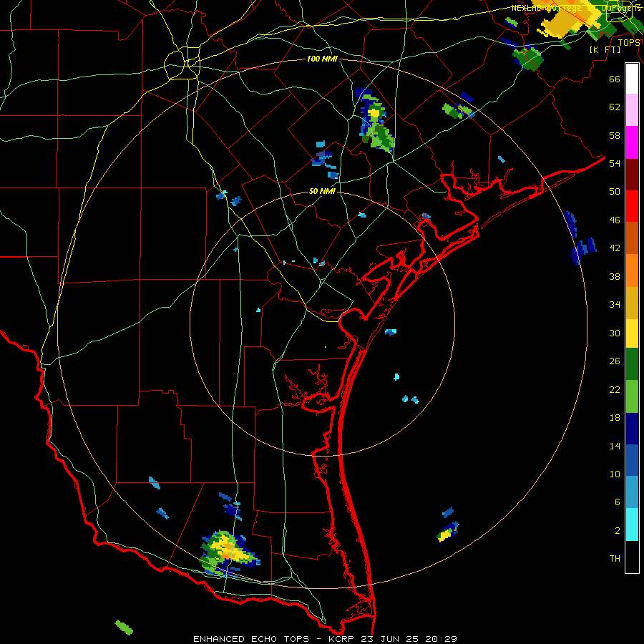The height and width of the screenshot is (644, 644).
Task: Select the light pink legend color band
Action: [x=632, y=109]
